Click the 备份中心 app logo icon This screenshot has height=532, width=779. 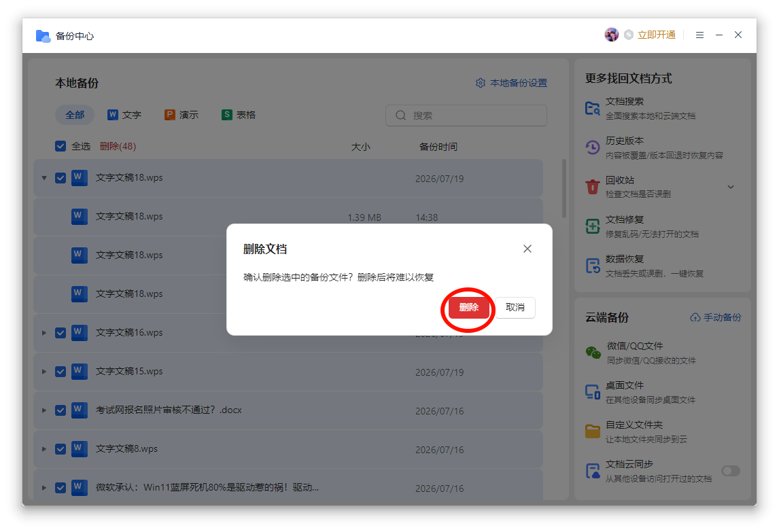pyautogui.click(x=43, y=36)
